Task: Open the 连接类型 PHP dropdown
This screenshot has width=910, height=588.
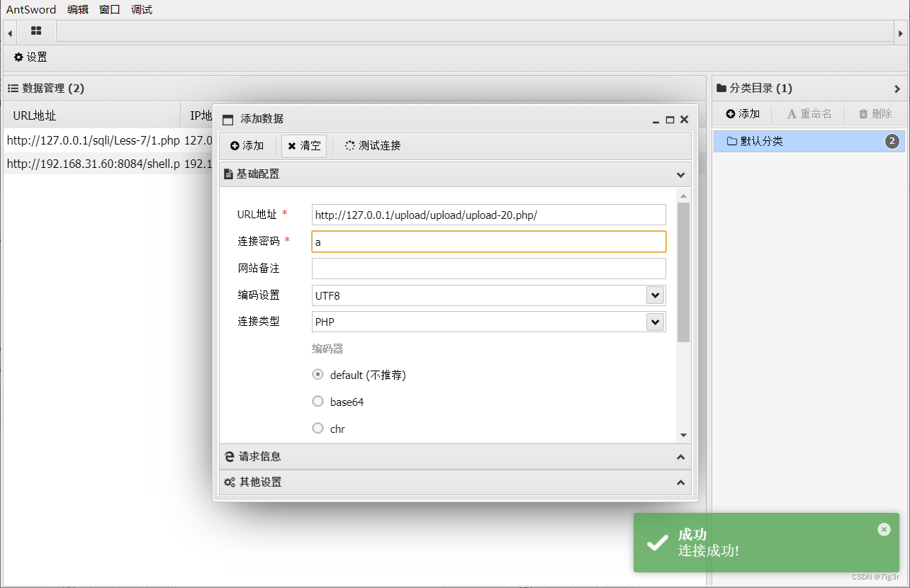Action: [x=656, y=322]
